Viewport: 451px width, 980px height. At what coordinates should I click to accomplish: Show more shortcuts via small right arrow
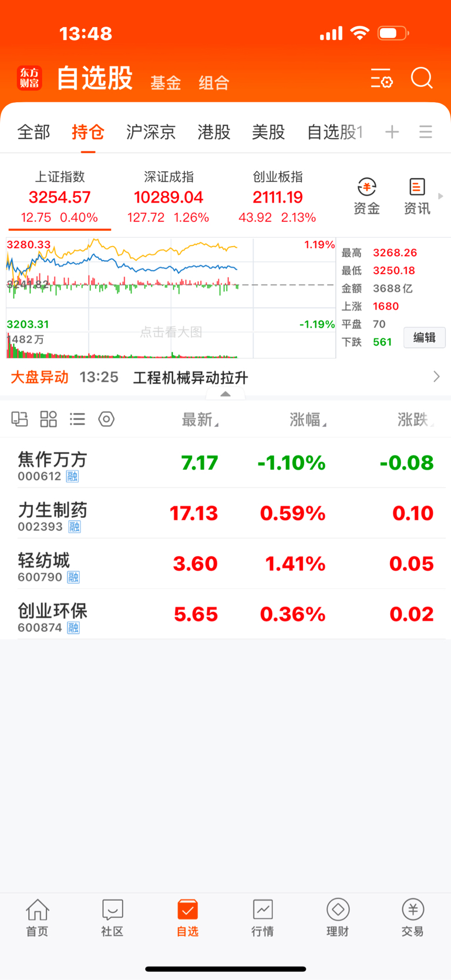(440, 196)
